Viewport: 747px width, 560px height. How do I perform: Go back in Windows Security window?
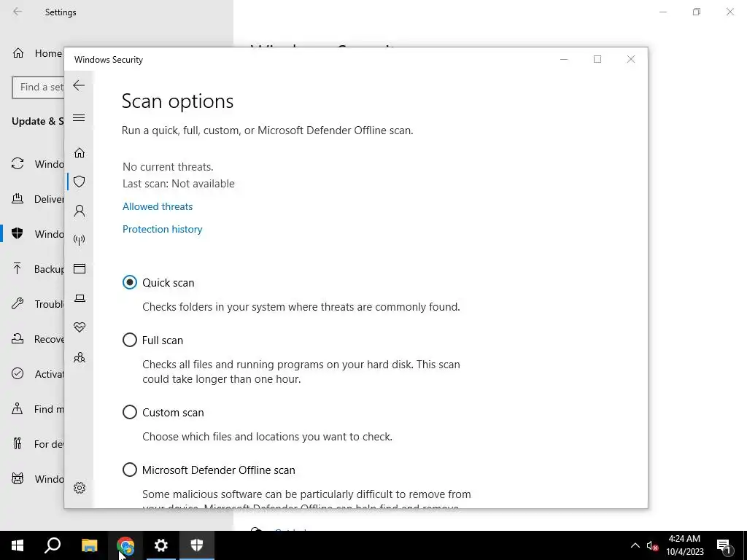(79, 86)
